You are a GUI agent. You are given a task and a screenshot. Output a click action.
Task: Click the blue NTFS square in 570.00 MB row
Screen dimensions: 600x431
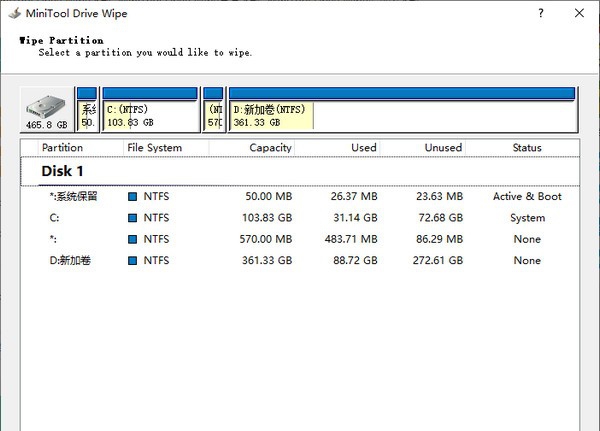(x=132, y=240)
